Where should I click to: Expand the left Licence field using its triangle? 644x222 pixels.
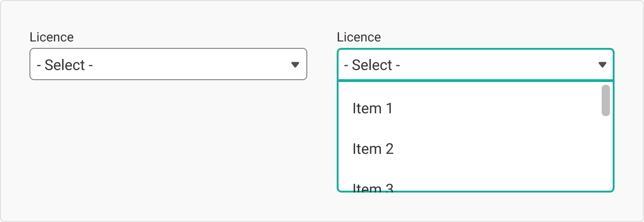295,64
